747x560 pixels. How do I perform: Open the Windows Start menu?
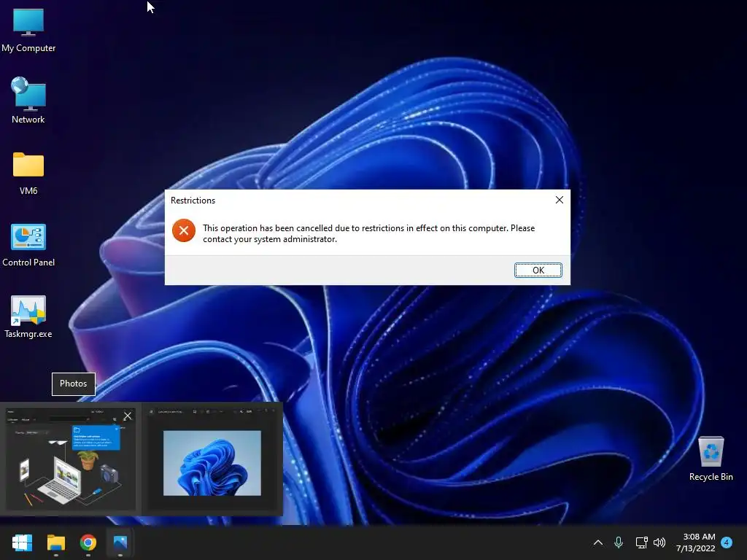(23, 542)
